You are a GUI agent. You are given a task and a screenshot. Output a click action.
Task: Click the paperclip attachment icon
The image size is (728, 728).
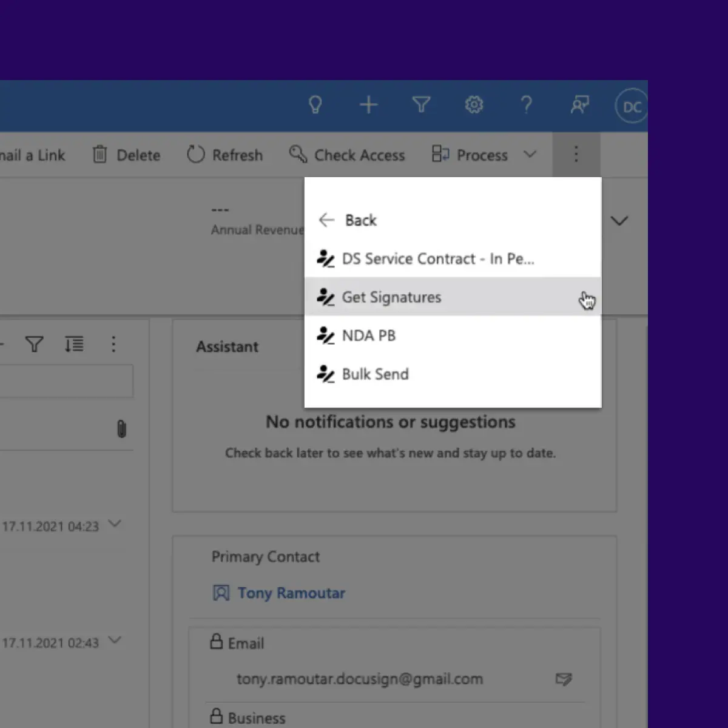[121, 429]
